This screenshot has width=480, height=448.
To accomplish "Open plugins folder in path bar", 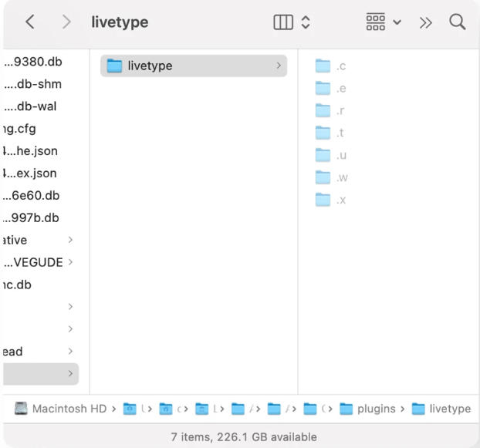I will click(x=367, y=409).
